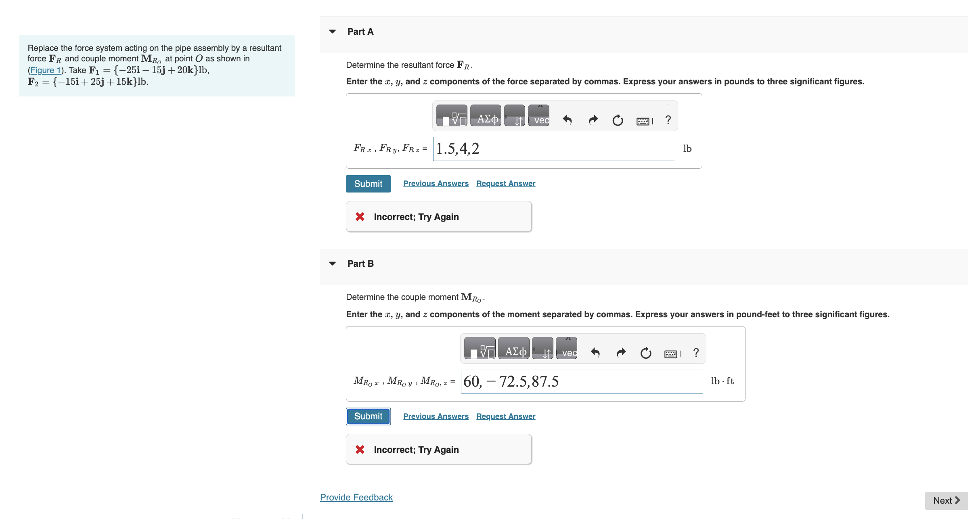
Task: Request Answer for Part B
Action: click(506, 416)
